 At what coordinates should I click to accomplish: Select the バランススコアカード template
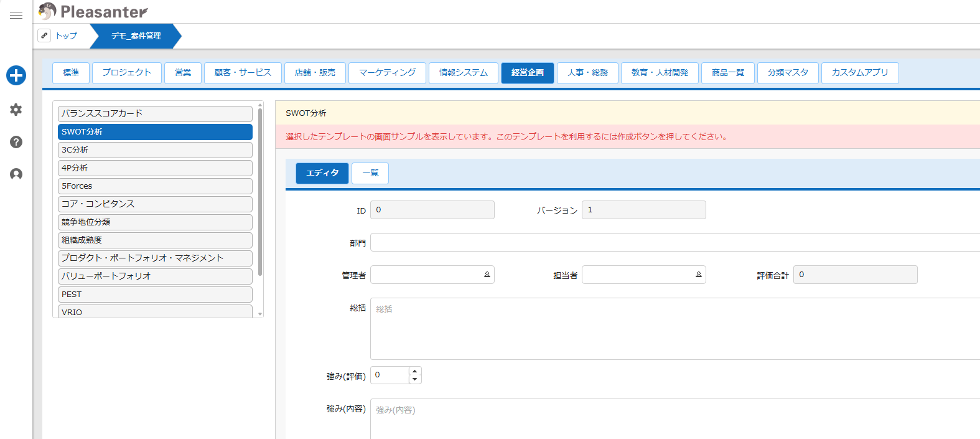(x=155, y=114)
